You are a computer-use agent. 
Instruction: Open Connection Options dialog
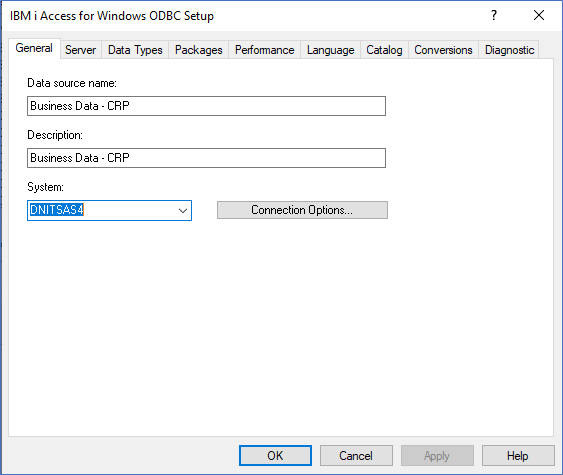302,210
